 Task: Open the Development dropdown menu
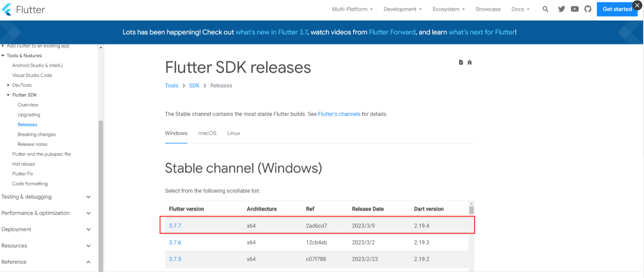403,9
